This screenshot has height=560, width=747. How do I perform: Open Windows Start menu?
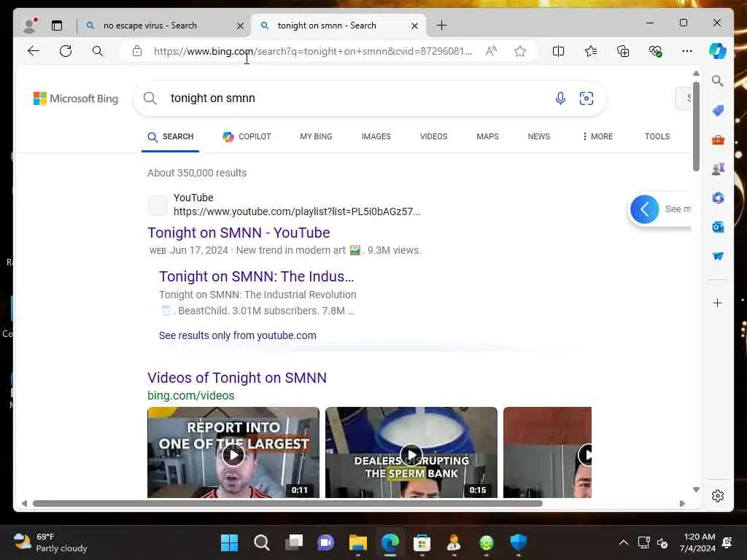pos(229,542)
